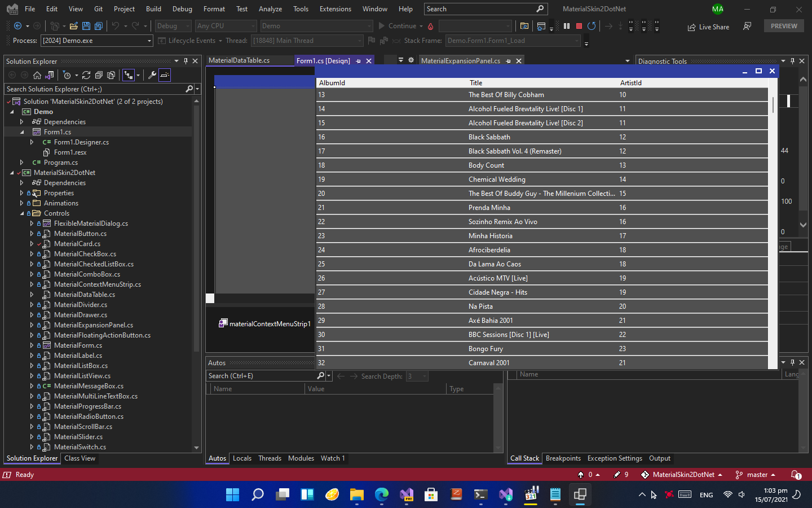Click the Continue button to resume debugging
This screenshot has width=812, height=508.
[400, 25]
